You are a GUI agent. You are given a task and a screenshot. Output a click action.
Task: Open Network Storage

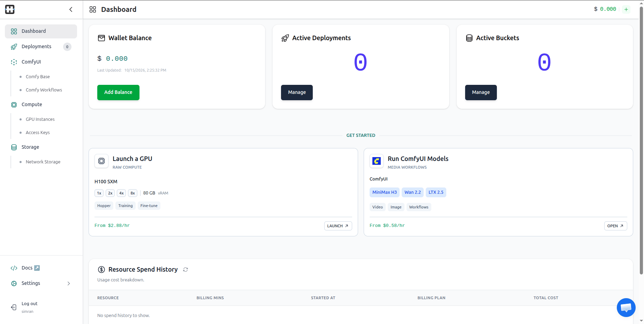pyautogui.click(x=43, y=162)
